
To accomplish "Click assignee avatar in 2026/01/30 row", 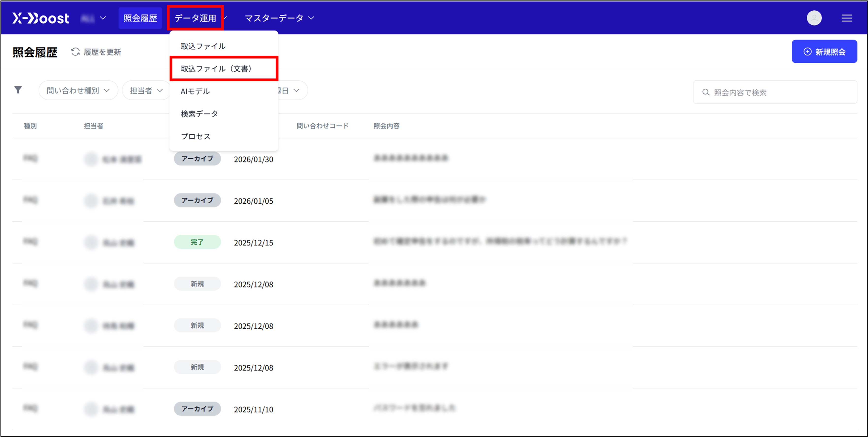I will pos(91,159).
